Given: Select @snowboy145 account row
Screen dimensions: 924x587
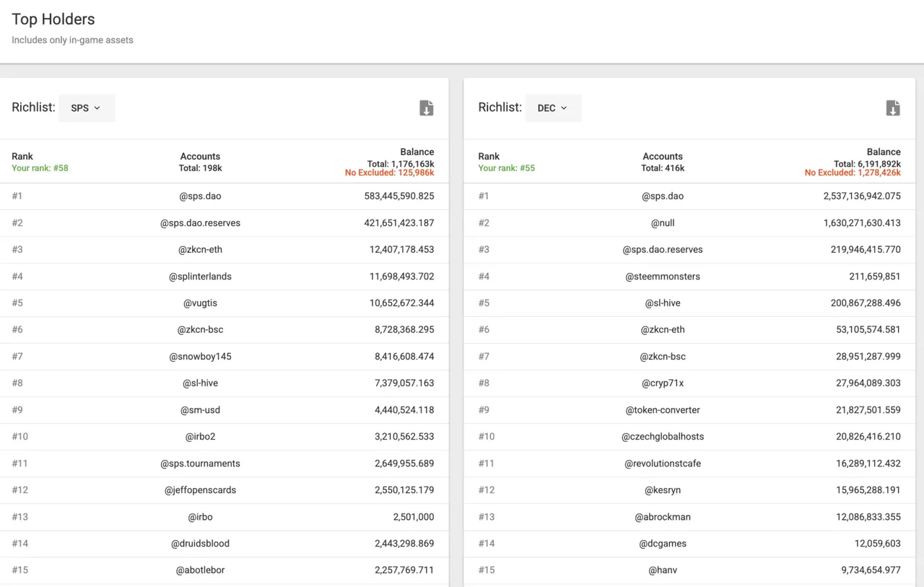Looking at the screenshot, I should click(224, 357).
